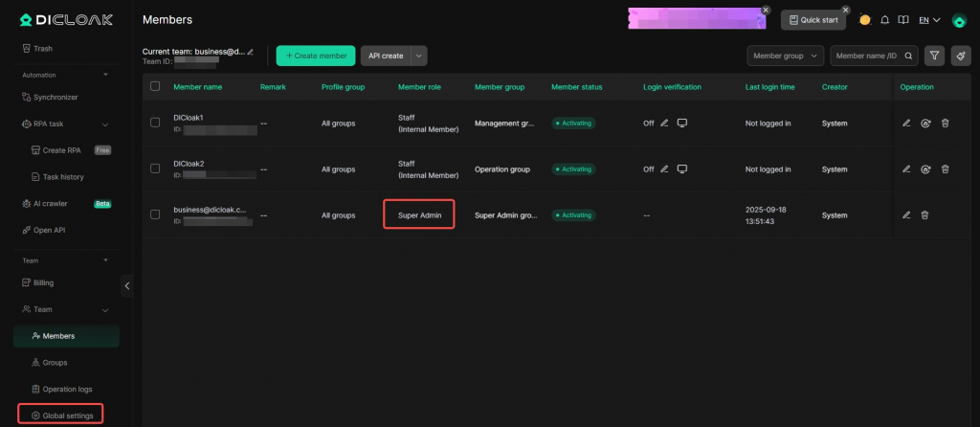Click the login device monitor icon for DICloak2
This screenshot has height=427, width=980.
tap(682, 169)
